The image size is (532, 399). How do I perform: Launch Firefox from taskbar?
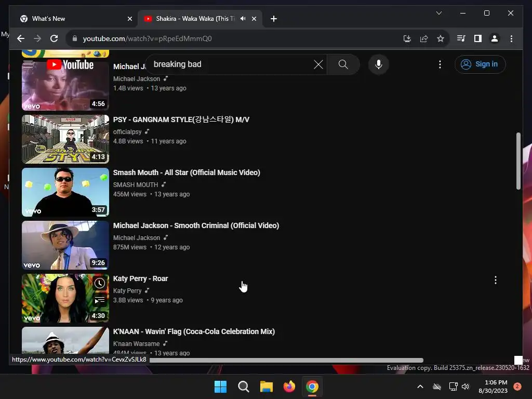289,387
